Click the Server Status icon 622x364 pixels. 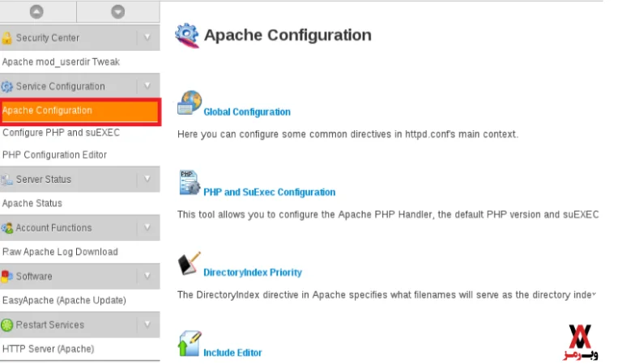click(x=6, y=180)
